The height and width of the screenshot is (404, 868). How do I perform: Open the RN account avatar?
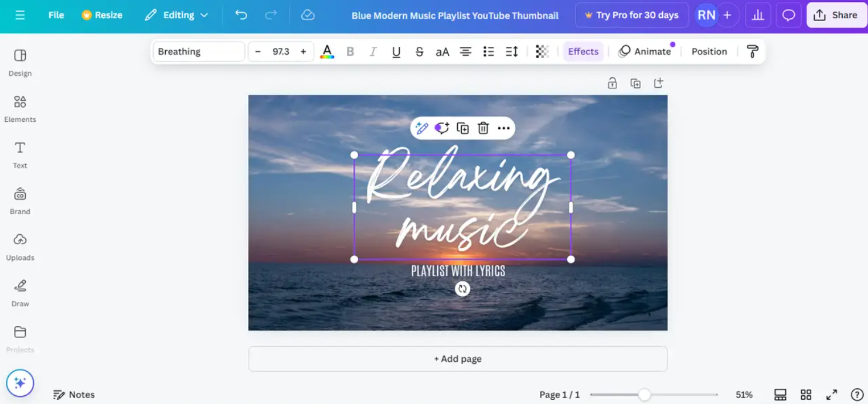[706, 15]
